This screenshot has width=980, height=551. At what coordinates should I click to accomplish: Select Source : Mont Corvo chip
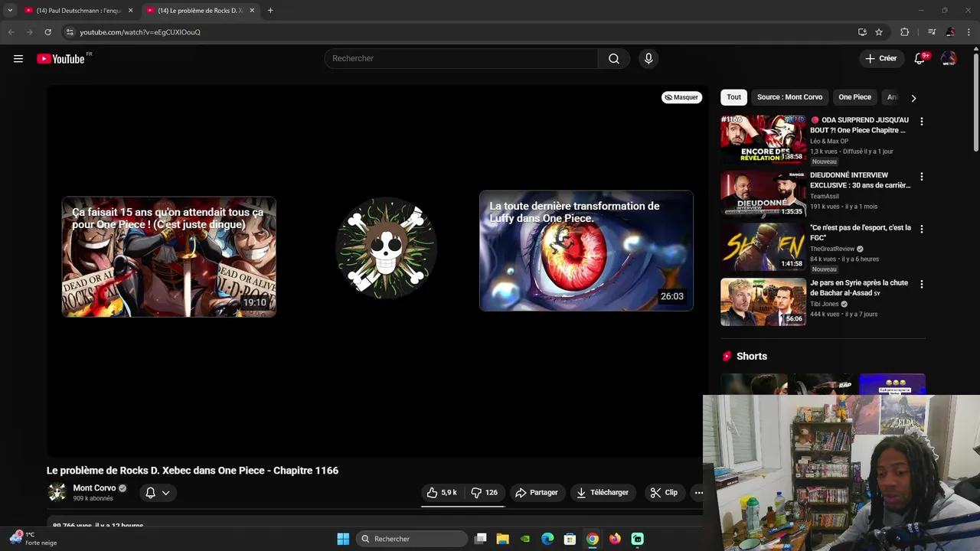click(789, 97)
